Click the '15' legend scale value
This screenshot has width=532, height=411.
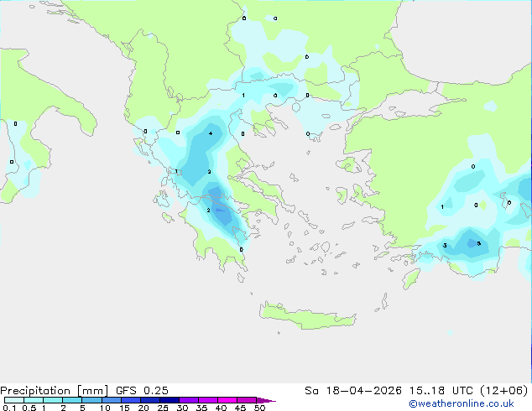(x=124, y=408)
